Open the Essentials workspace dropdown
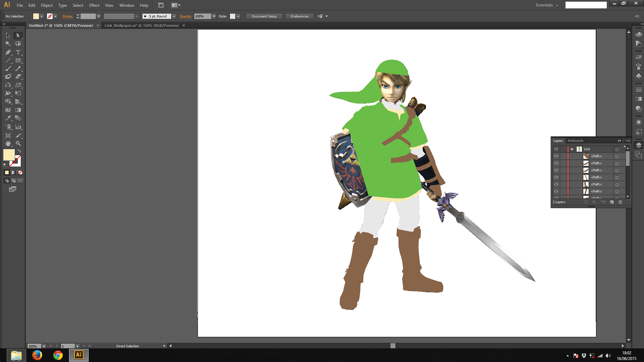 [547, 5]
